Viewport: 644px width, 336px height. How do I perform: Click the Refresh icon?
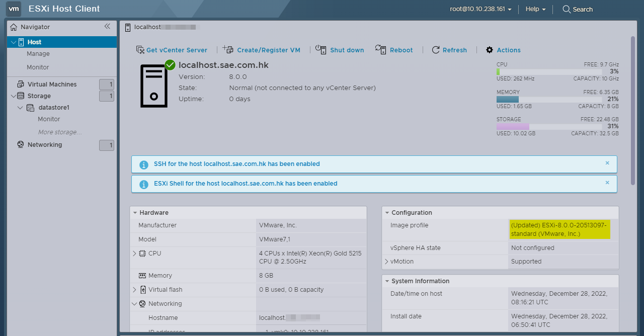pyautogui.click(x=436, y=50)
